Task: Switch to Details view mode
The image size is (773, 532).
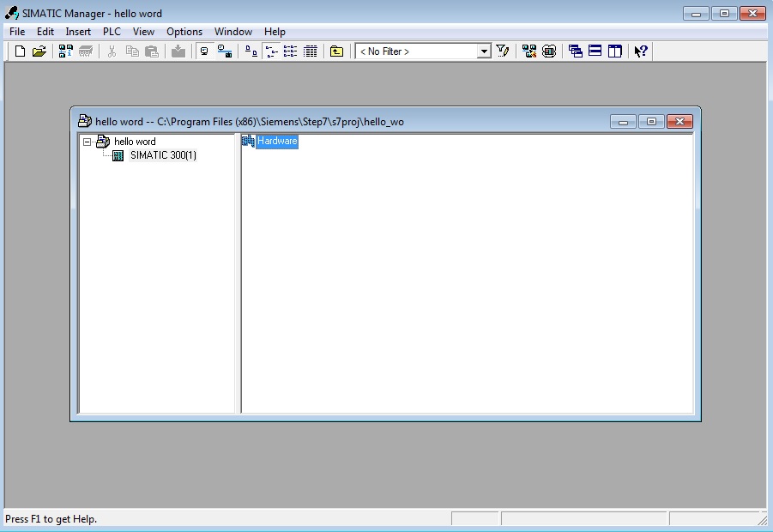Action: 311,51
